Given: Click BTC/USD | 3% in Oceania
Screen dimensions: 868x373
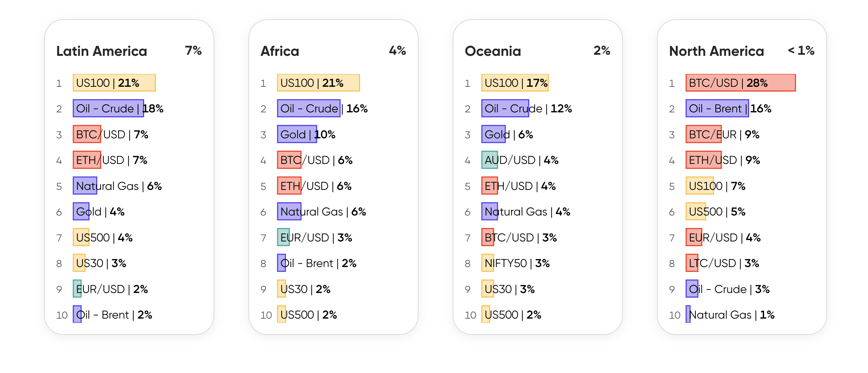Looking at the screenshot, I should [519, 238].
